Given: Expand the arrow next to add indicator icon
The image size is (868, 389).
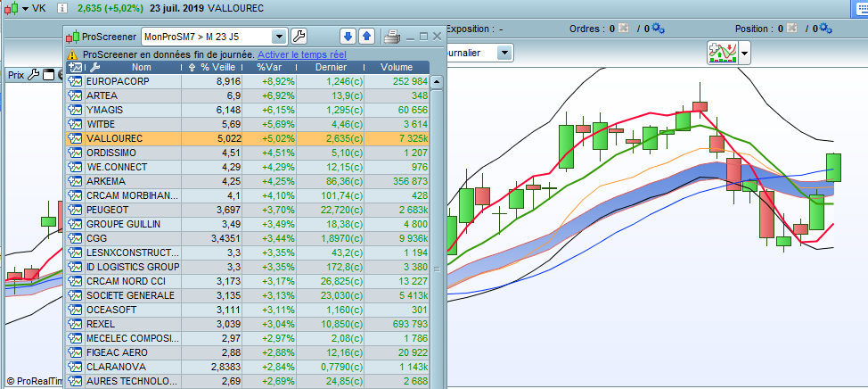Looking at the screenshot, I should (x=744, y=54).
